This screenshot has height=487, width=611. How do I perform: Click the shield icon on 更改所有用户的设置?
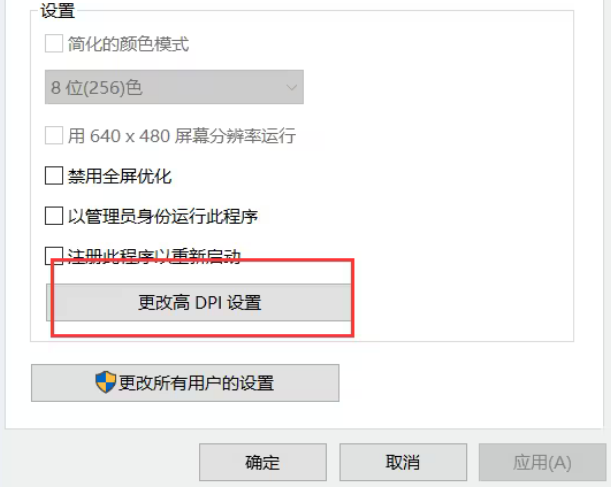coord(106,382)
